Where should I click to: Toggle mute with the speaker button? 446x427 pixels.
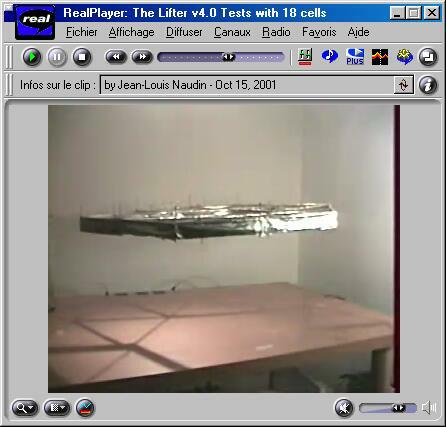344,408
